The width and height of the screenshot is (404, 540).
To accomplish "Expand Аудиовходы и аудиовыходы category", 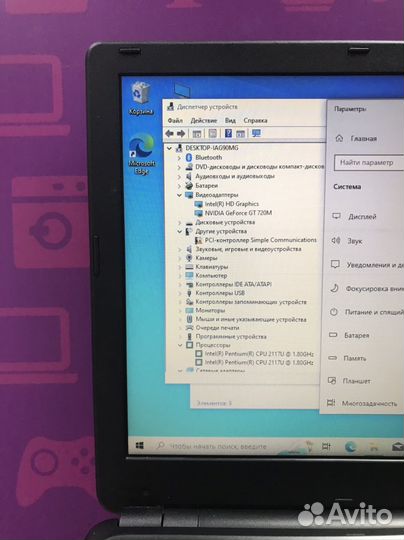I will pyautogui.click(x=179, y=176).
